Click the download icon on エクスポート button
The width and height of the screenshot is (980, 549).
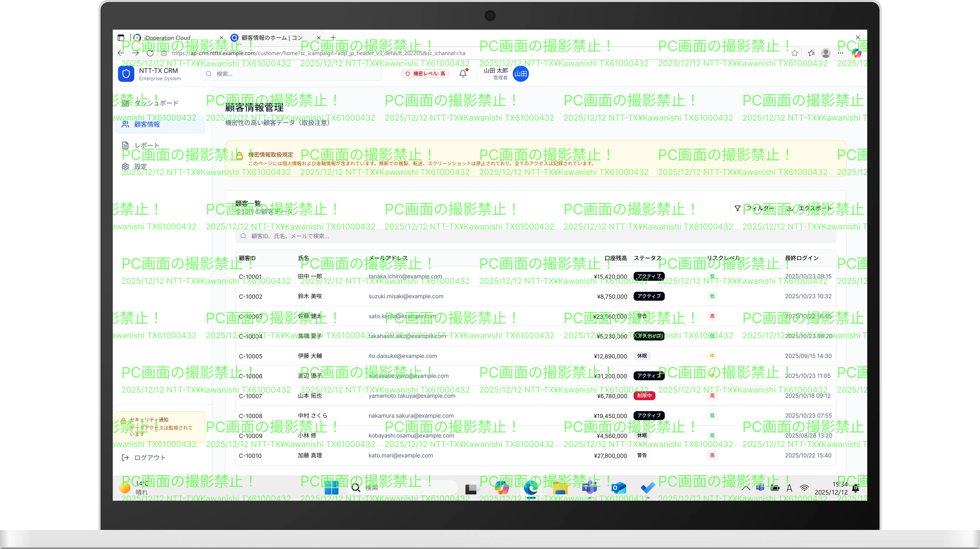click(x=790, y=209)
